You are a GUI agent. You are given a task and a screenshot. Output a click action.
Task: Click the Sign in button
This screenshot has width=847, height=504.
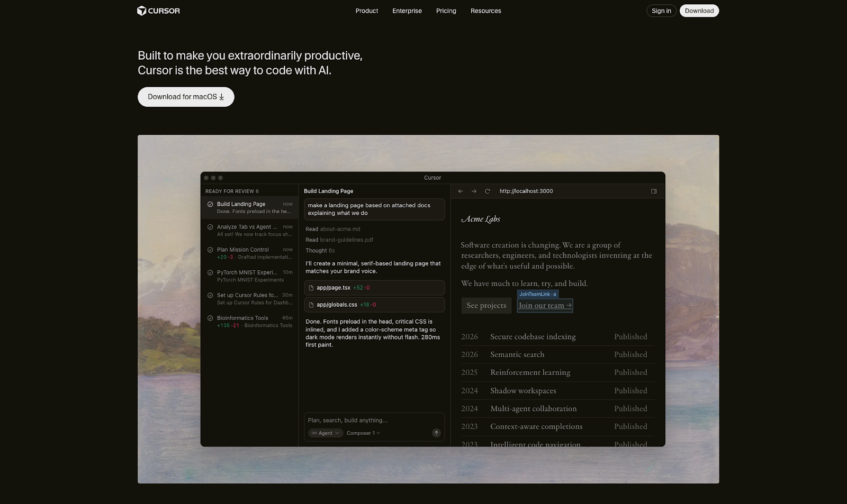pos(661,11)
